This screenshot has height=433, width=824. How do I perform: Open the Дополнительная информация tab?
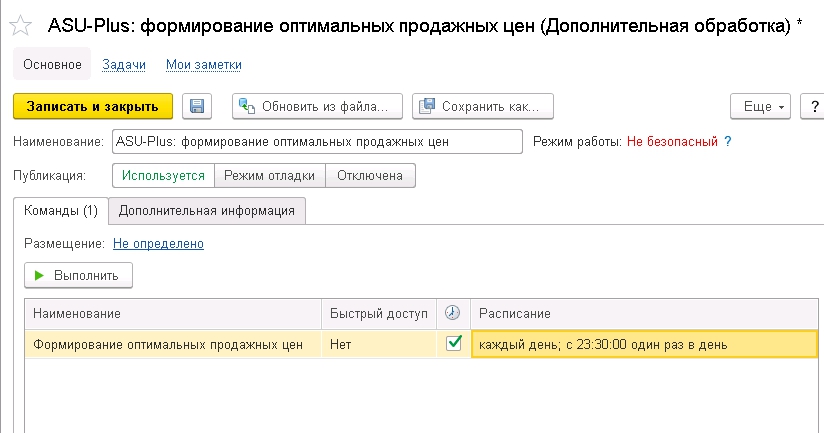207,211
